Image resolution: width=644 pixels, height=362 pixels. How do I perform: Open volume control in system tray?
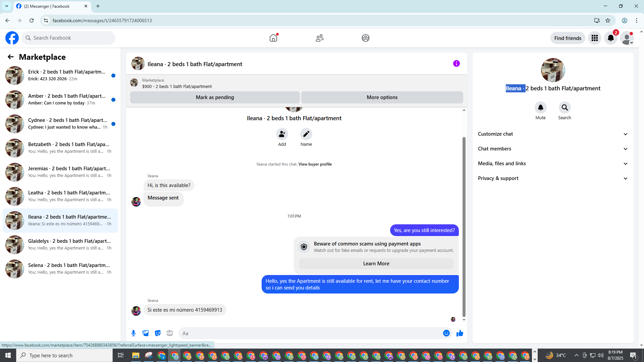[601, 355]
